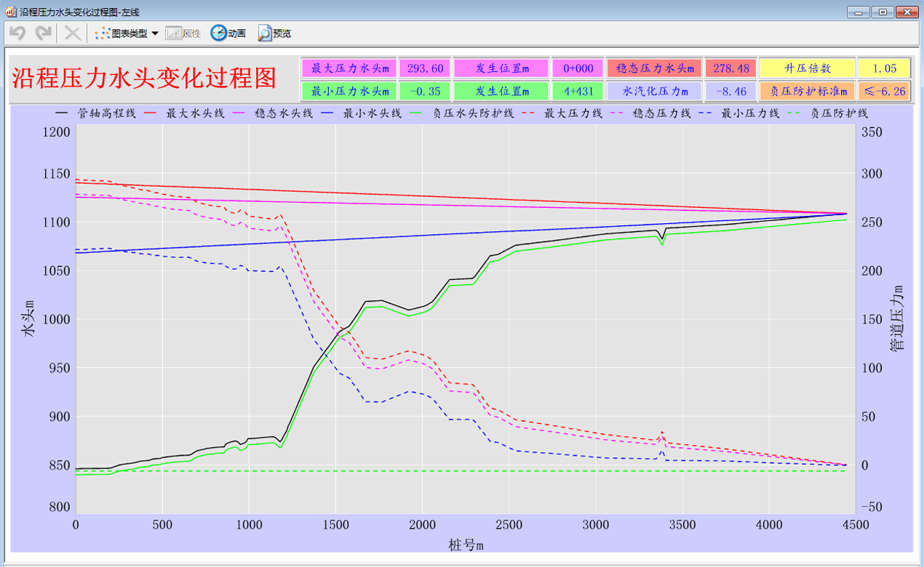Select the -8.46 vaporization value
This screenshot has width=924, height=567.
click(x=730, y=92)
